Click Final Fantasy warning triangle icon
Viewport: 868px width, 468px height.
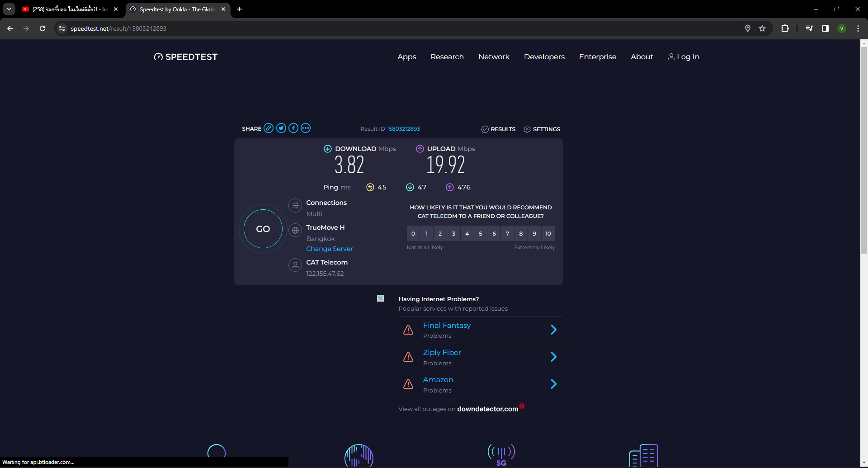coord(408,330)
